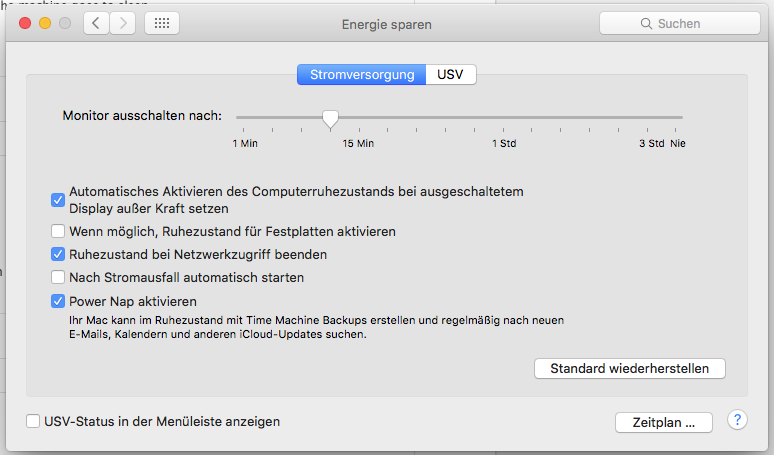Close the Energie sparen window
Viewport: 774px width, 455px height.
click(25, 23)
